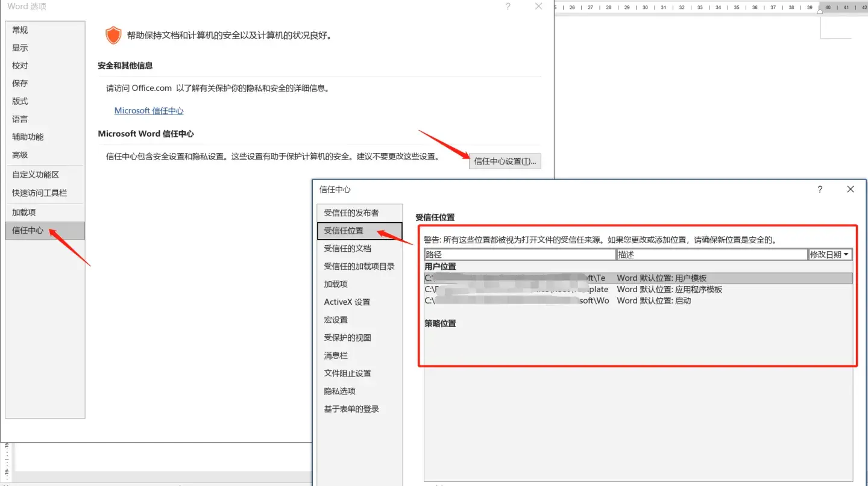
Task: Select 辅助功能 in the sidebar
Action: (45, 137)
